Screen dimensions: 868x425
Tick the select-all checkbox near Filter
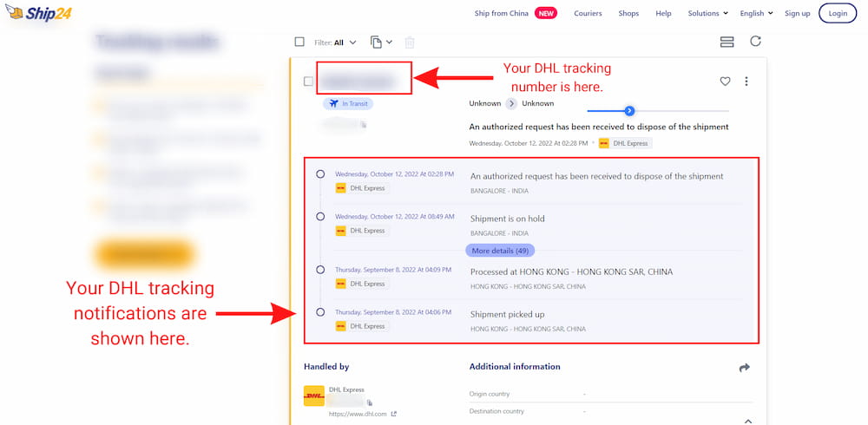pos(299,42)
